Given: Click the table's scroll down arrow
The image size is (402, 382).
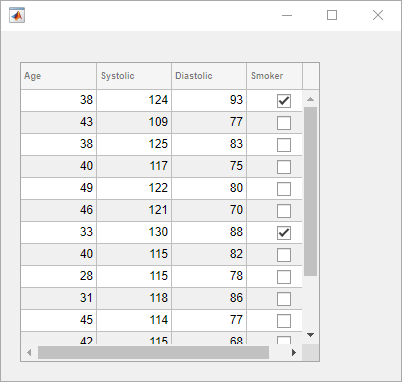Looking at the screenshot, I should click(310, 335).
